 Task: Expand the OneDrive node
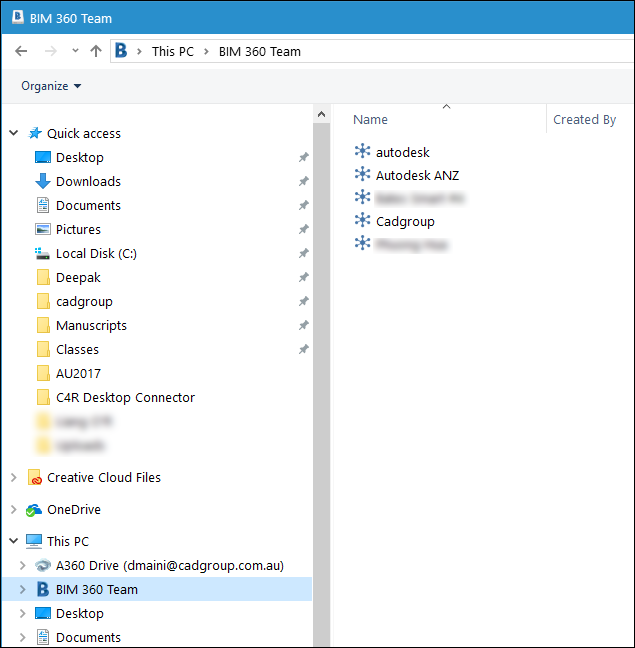(x=14, y=510)
